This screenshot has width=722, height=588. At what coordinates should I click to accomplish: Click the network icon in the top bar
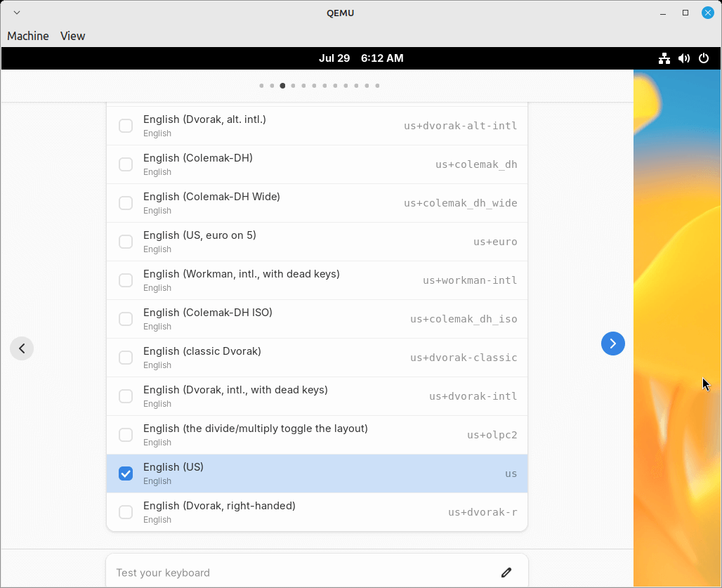coord(664,58)
